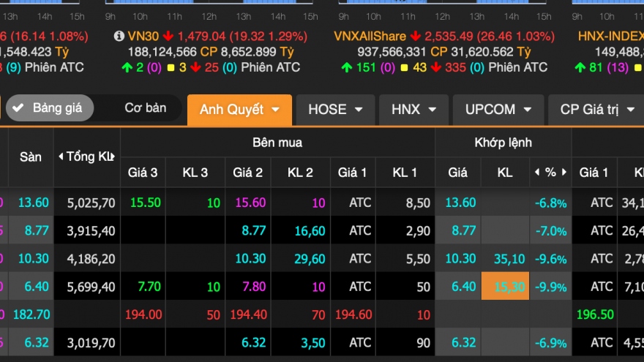This screenshot has height=362, width=644.
Task: Click the green up arrow under VN30 volume
Action: click(127, 67)
